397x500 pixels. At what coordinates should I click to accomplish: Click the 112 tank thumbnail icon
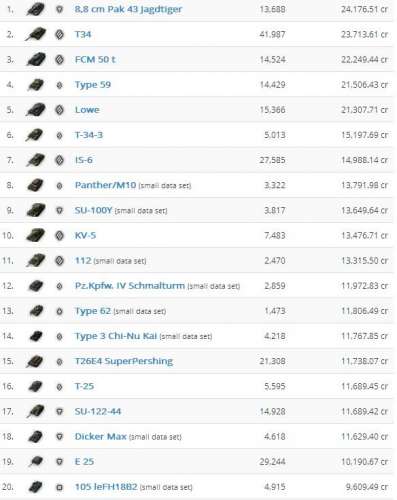point(35,260)
